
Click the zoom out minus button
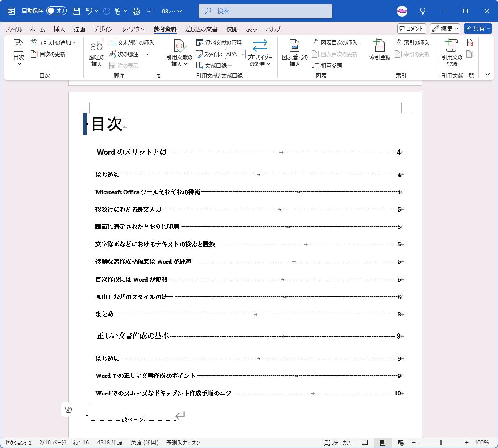[x=414, y=443]
